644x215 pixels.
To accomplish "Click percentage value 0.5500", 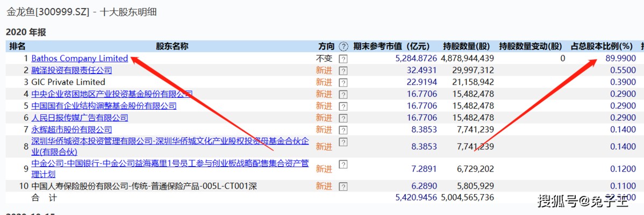I will click(624, 70).
